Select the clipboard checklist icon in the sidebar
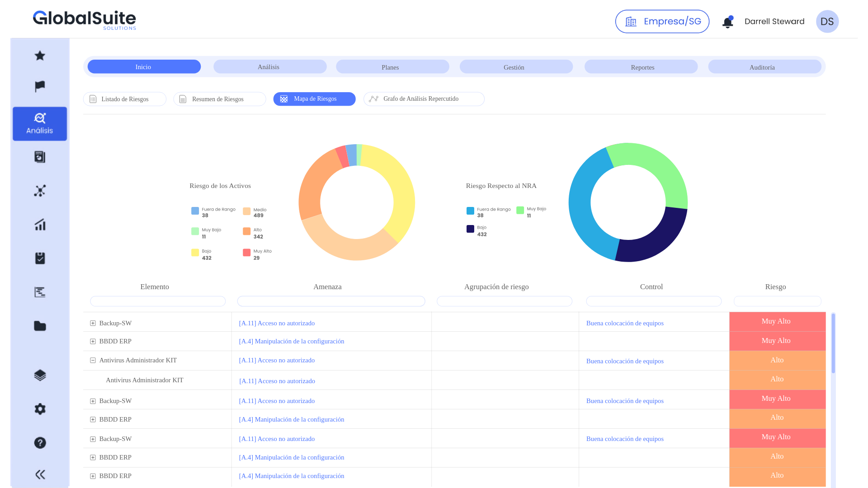The height and width of the screenshot is (488, 868). coord(40,258)
